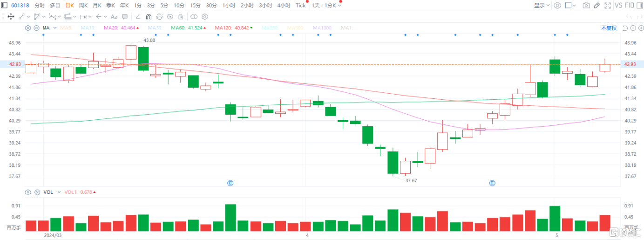The image size is (644, 240).
Task: Delete all drawings with trash icon
Action: tap(181, 17)
